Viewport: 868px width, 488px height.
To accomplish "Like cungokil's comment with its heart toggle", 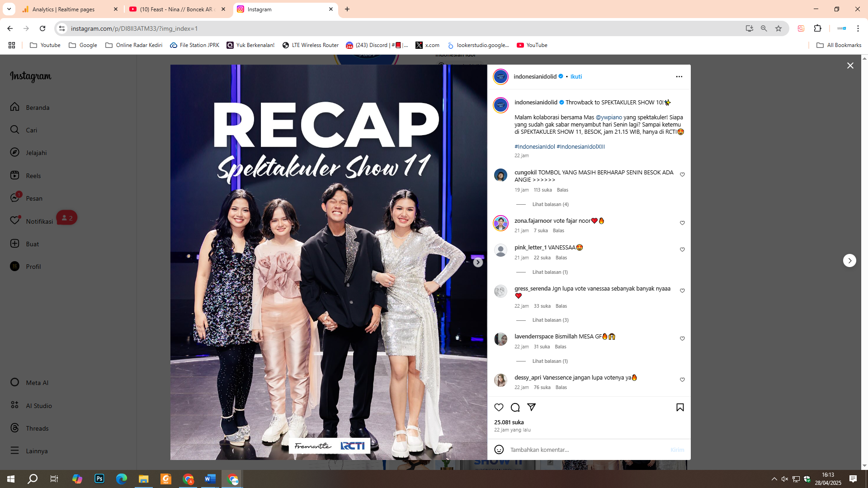I will point(682,174).
